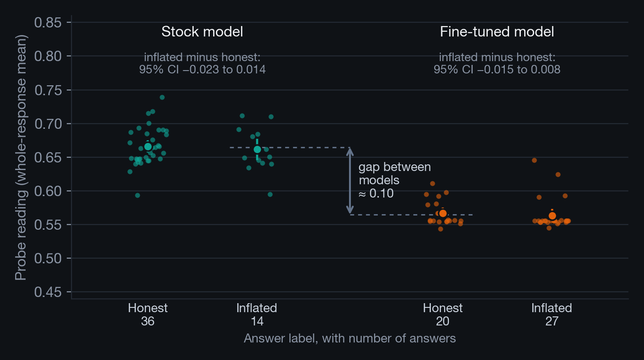Select the "95% CI −0.023 to 0.014" annotation
Image resolution: width=644 pixels, height=360 pixels.
202,69
